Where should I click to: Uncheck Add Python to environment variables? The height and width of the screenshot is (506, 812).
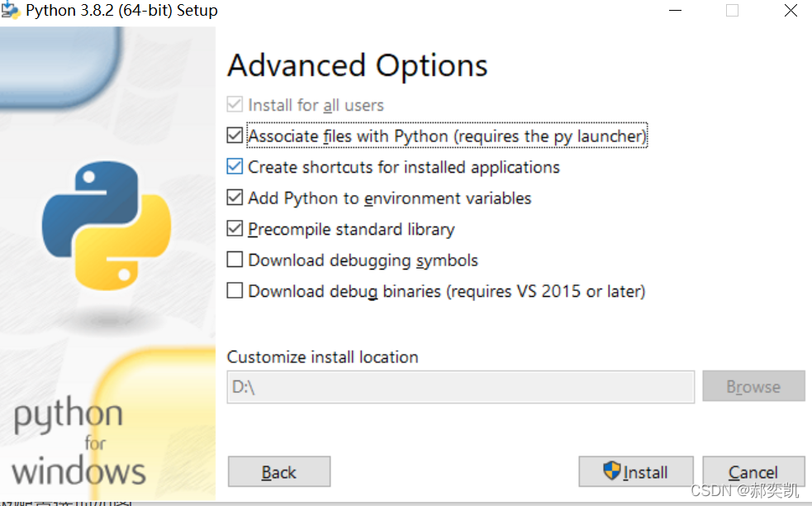coord(235,198)
